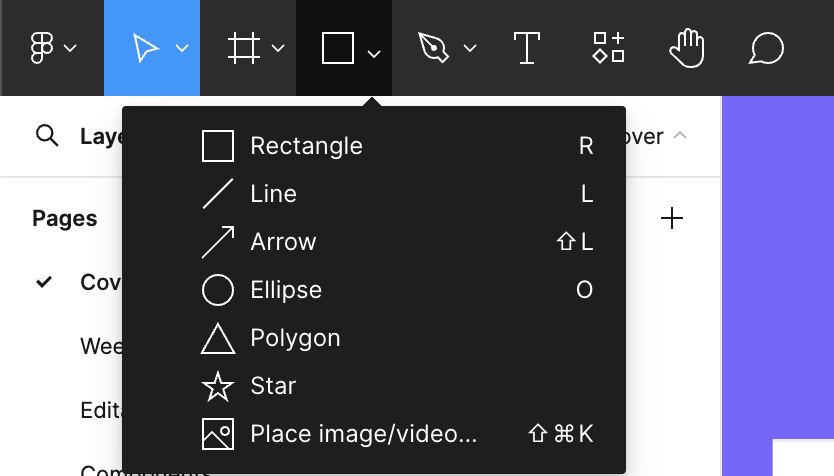Select the Pen tool icon
The width and height of the screenshot is (834, 476).
(x=433, y=48)
